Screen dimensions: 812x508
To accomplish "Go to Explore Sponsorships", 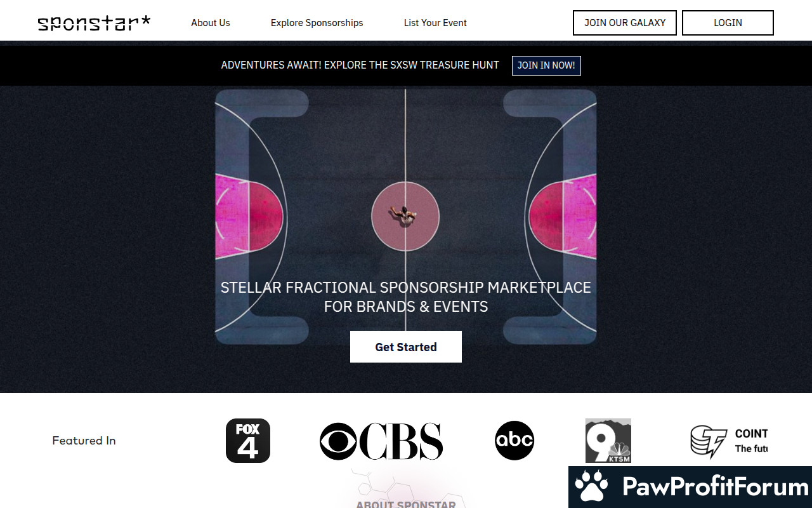I will tap(317, 23).
